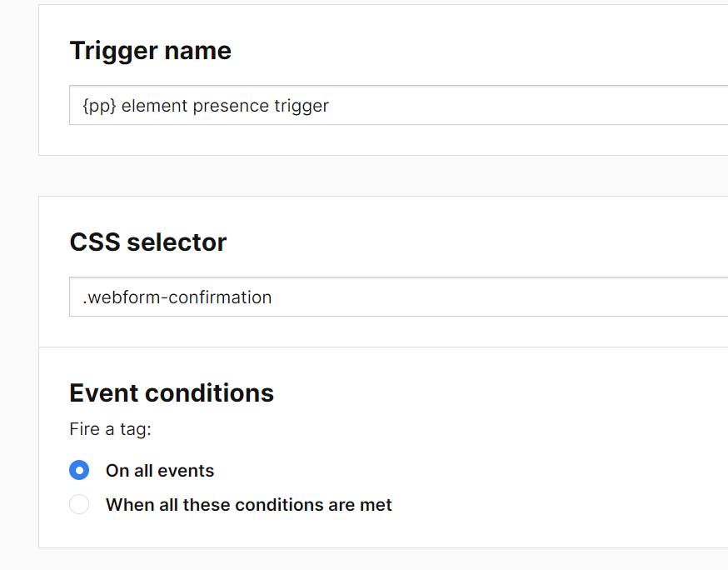Click '.webform-confirmation' text in selector field

tap(177, 297)
